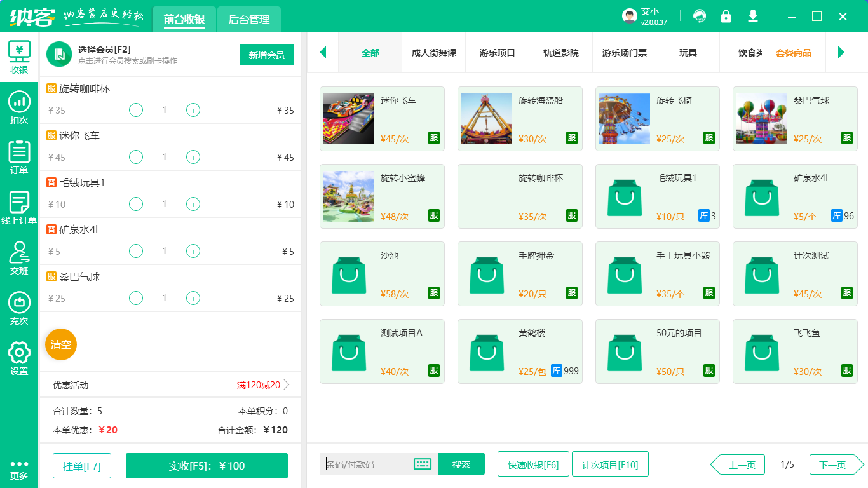The height and width of the screenshot is (488, 868).
Task: Select the 扣次 deduction icon in sidebar
Action: point(19,108)
